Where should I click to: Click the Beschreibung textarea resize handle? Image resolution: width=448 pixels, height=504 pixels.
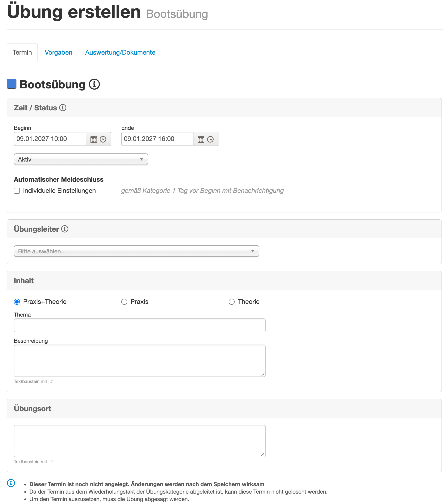pyautogui.click(x=263, y=374)
